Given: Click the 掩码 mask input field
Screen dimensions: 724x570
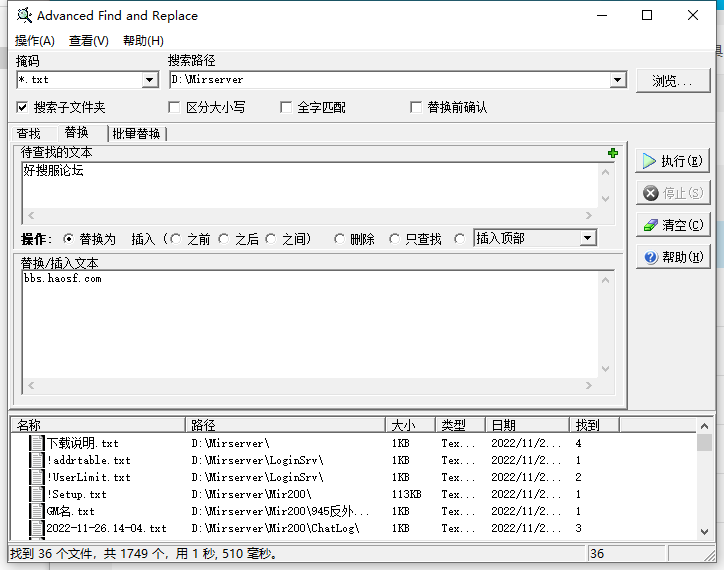Looking at the screenshot, I should [79, 80].
